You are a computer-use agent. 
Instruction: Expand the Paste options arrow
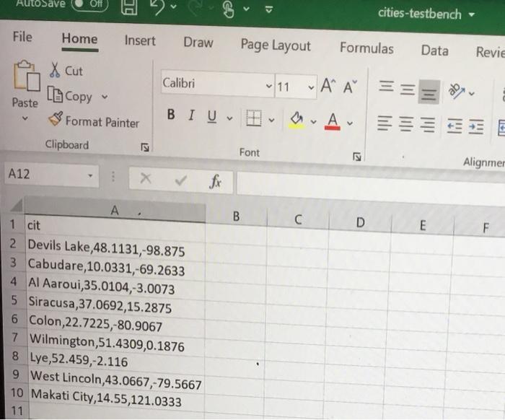[x=25, y=118]
